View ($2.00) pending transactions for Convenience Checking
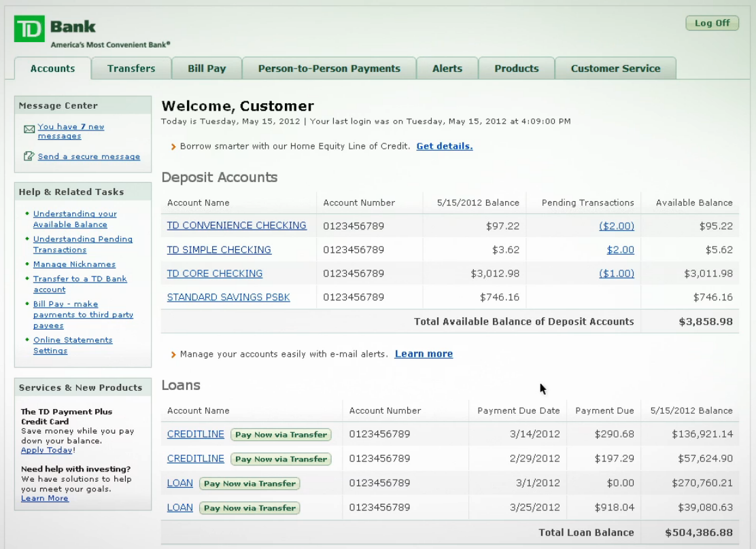 tap(617, 226)
